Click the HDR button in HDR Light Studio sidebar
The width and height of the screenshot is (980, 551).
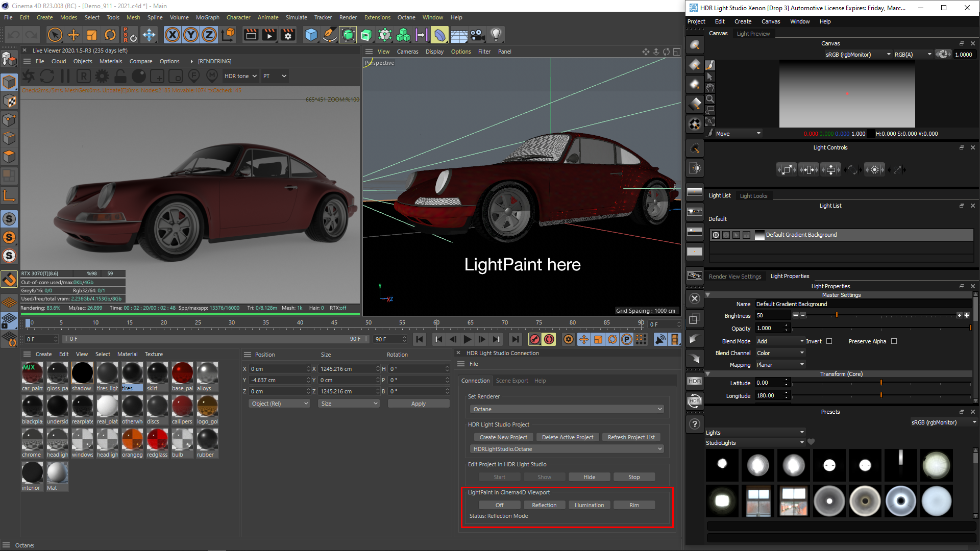(695, 381)
